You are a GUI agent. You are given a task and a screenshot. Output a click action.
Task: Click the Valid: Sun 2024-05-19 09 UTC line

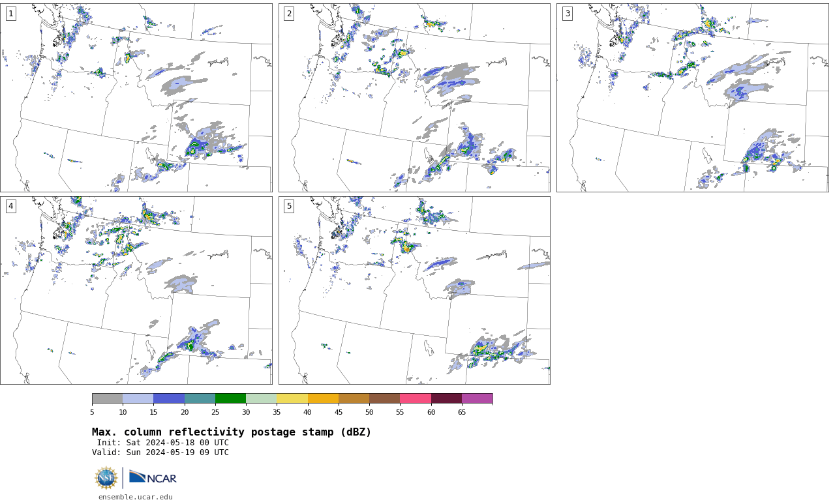pyautogui.click(x=160, y=452)
